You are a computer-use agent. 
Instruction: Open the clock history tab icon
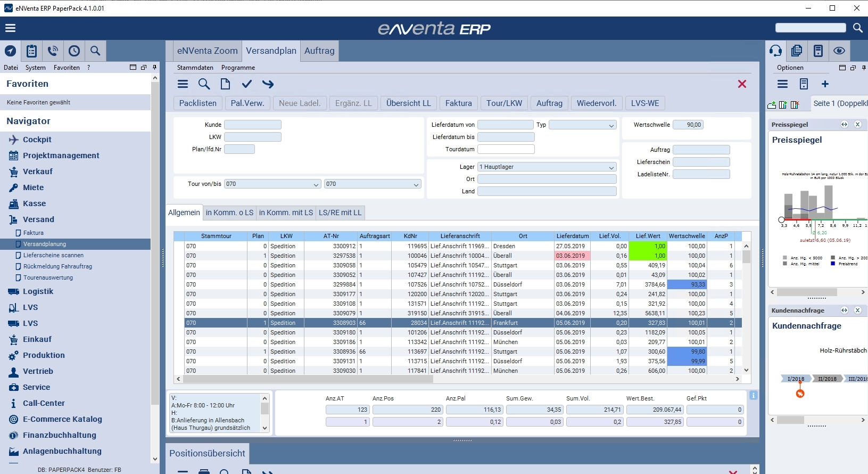74,51
